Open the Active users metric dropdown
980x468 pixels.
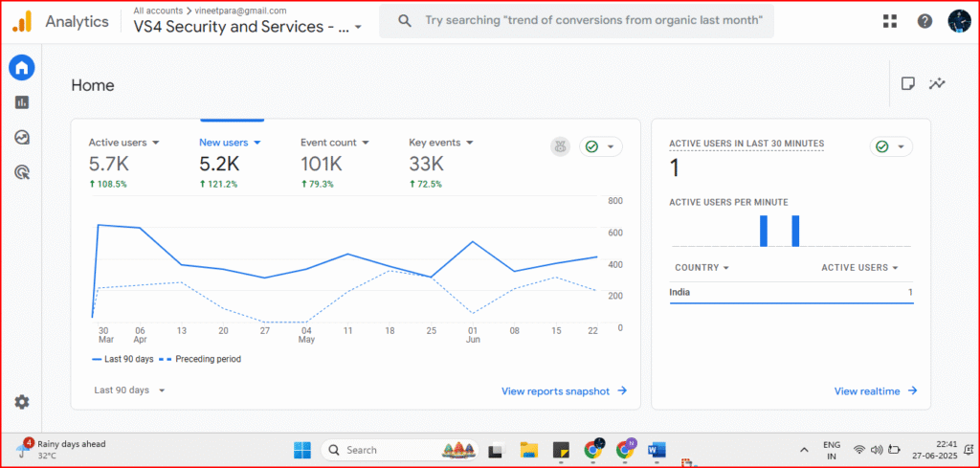(x=124, y=143)
